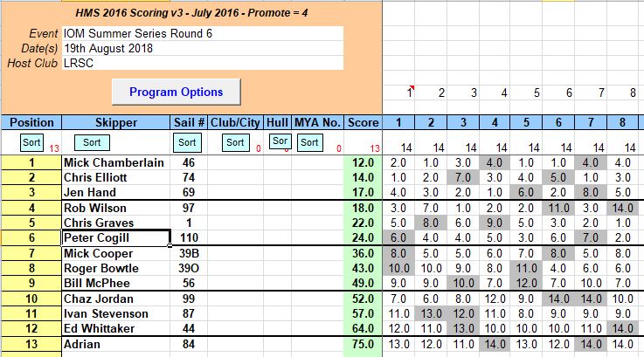The width and height of the screenshot is (644, 357).
Task: Click the Position 13 cell
Action: [x=31, y=344]
